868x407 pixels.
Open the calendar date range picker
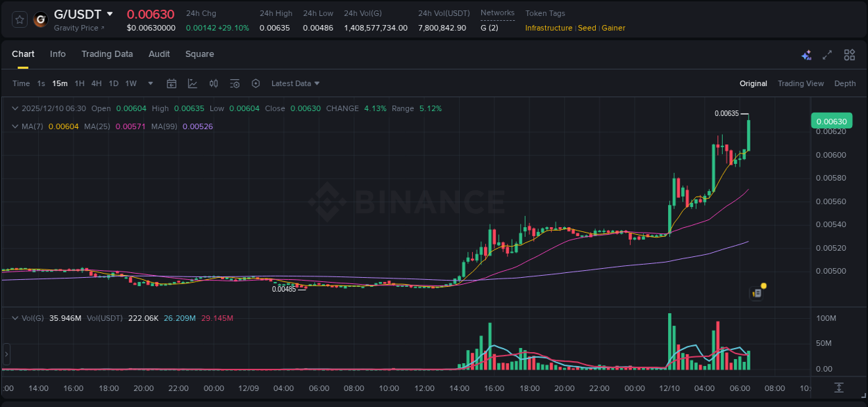(172, 83)
